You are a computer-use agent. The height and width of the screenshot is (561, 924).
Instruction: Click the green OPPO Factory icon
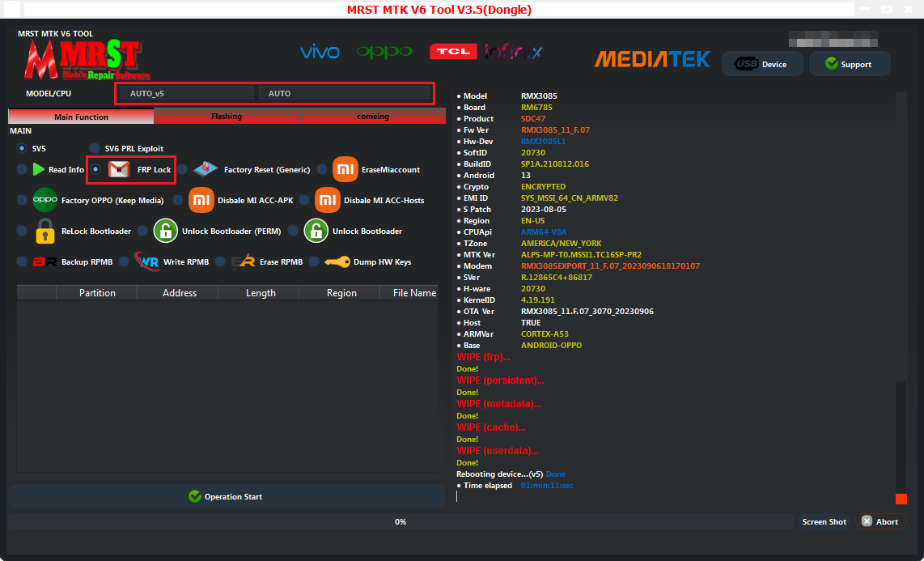[45, 201]
